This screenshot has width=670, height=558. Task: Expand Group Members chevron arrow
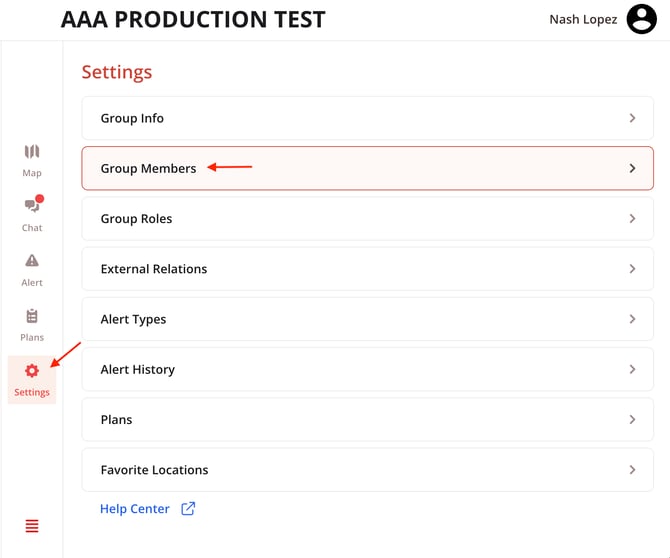632,168
